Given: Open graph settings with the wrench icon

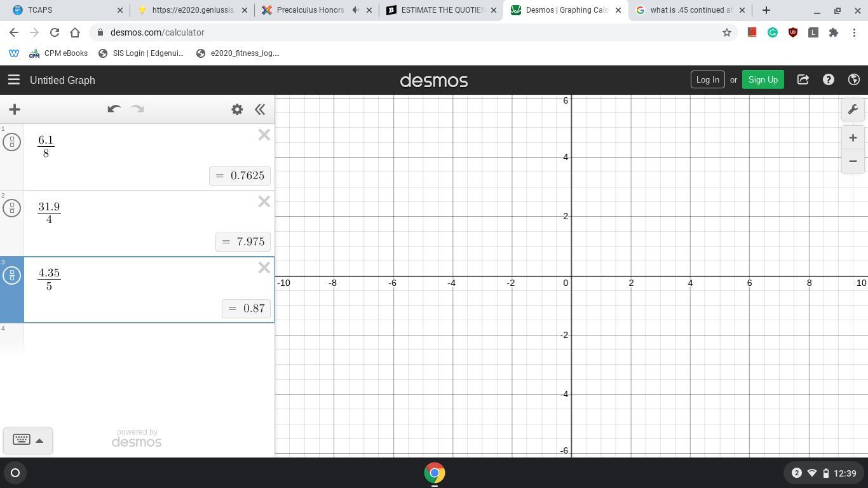Looking at the screenshot, I should point(853,109).
